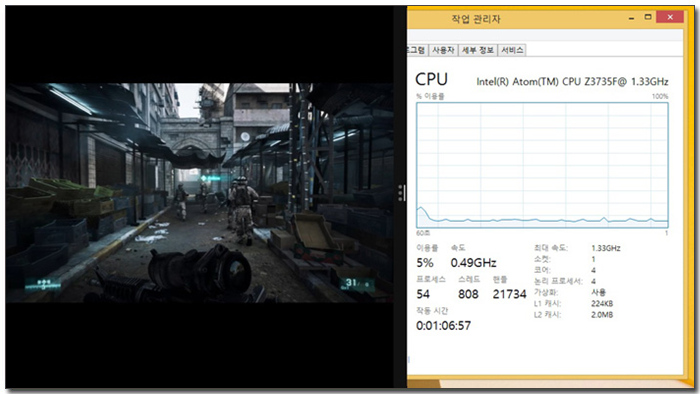Minimize the 작업 관리자 window

[x=631, y=18]
